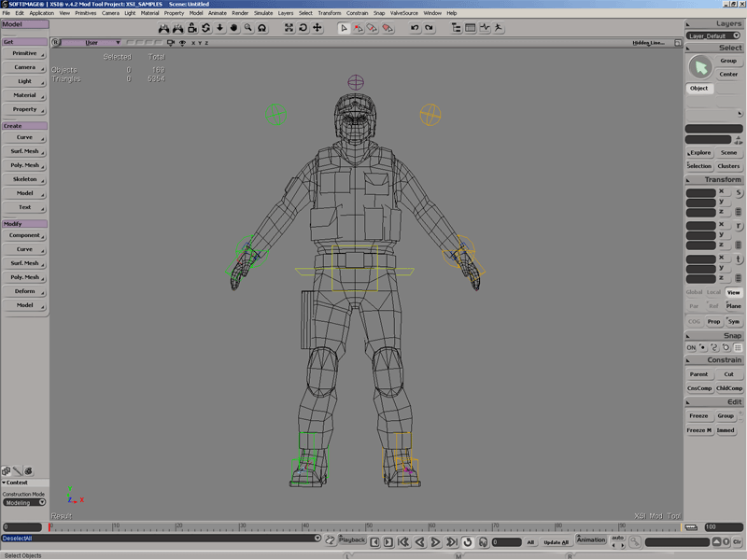This screenshot has height=560, width=747.
Task: Select the polygon selection arrow tool
Action: pyautogui.click(x=388, y=29)
